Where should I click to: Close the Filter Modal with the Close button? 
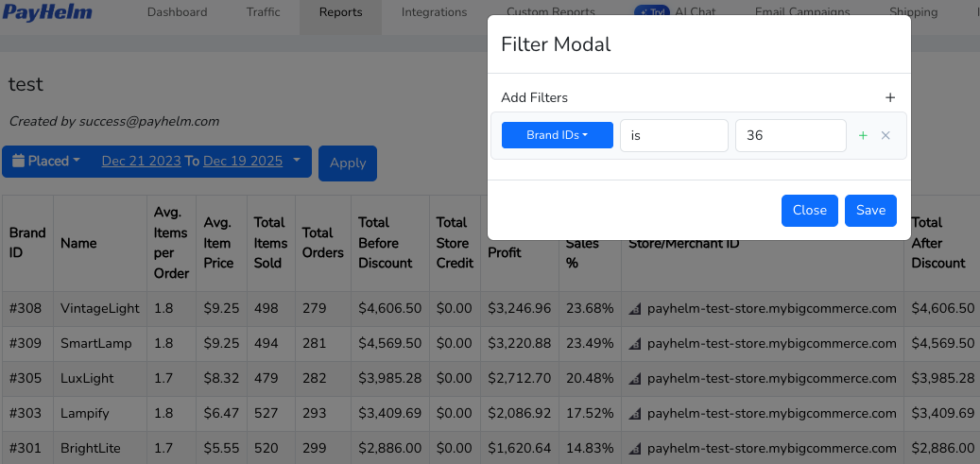[809, 210]
